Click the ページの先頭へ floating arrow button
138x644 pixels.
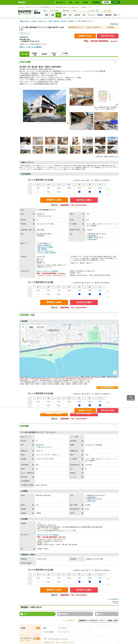pyautogui.click(x=131, y=398)
